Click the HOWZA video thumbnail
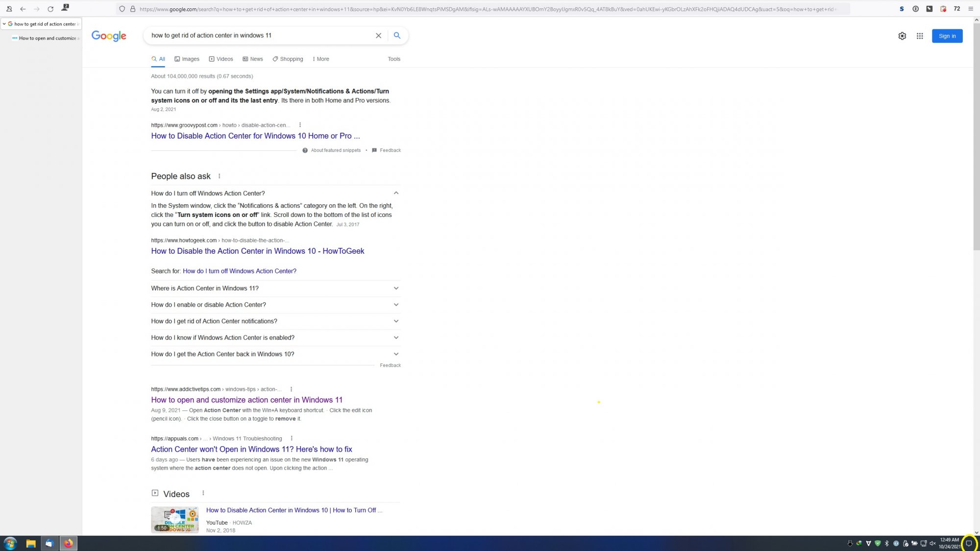The height and width of the screenshot is (551, 980). point(175,520)
